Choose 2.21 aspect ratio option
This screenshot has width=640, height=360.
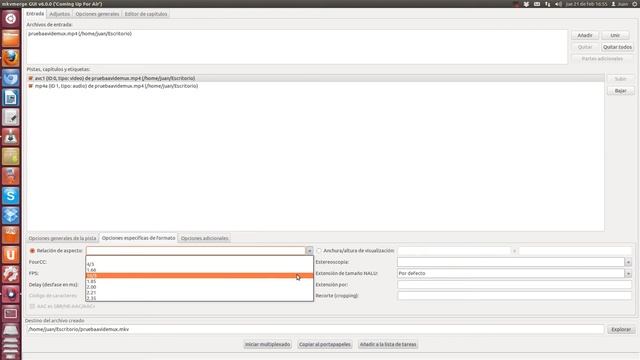[199, 293]
